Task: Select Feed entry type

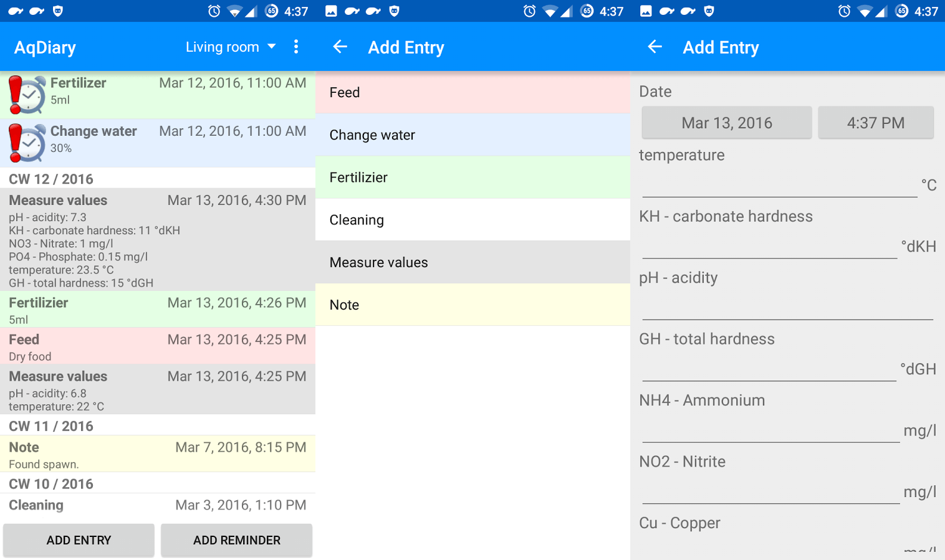Action: 472,92
